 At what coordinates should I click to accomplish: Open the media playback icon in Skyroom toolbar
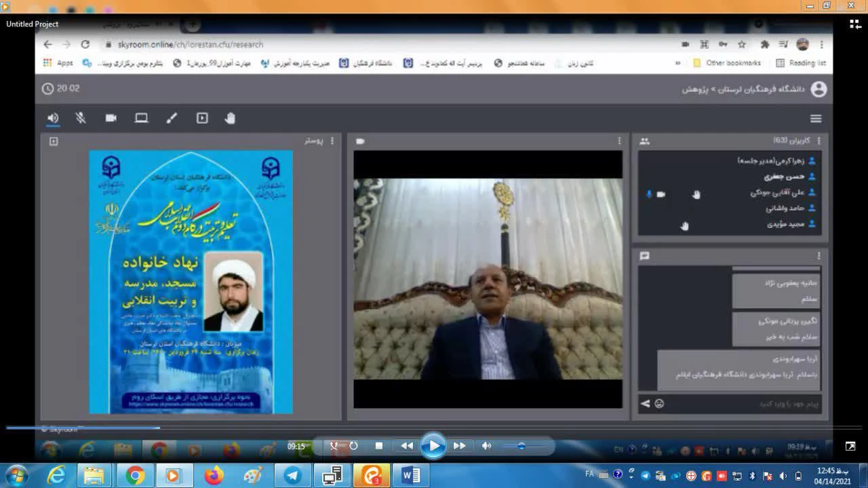click(202, 118)
